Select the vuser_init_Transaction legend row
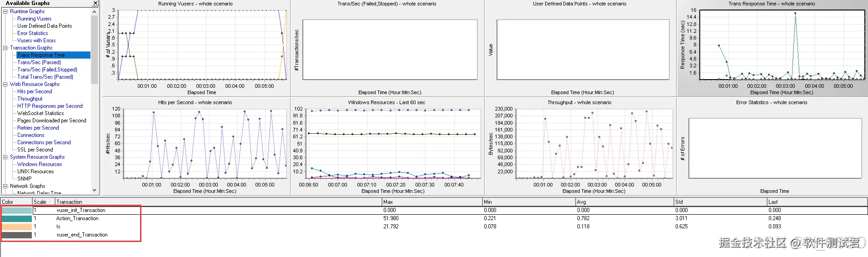The image size is (868, 257). pos(434,210)
